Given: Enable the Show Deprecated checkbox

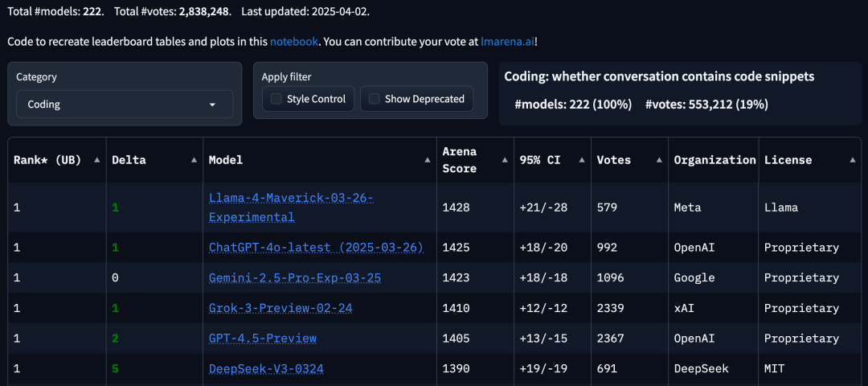Looking at the screenshot, I should [x=375, y=99].
